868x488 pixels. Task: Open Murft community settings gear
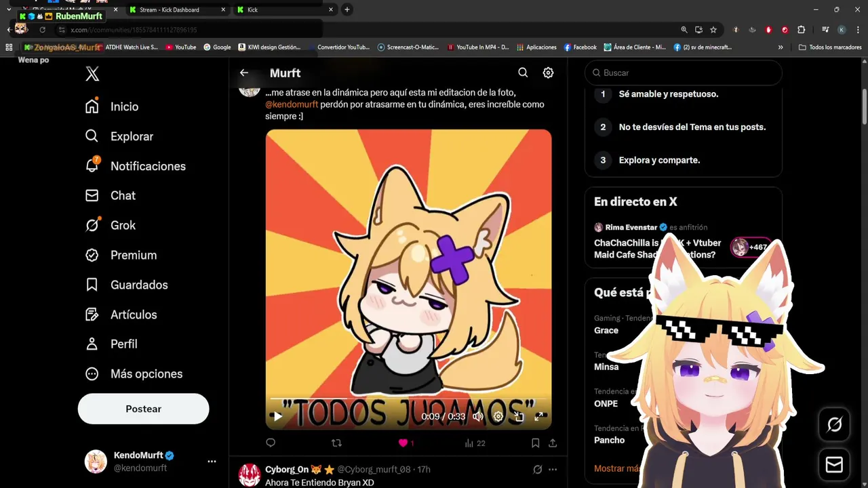tap(548, 73)
